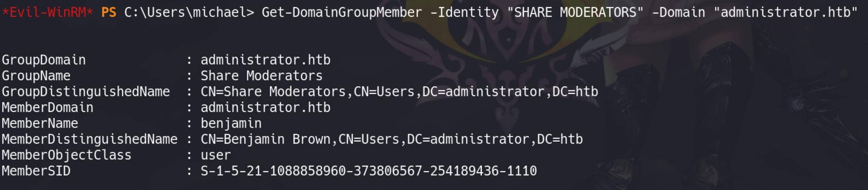Click the path C:\Users\michael>
868x190 pixels.
pos(189,12)
